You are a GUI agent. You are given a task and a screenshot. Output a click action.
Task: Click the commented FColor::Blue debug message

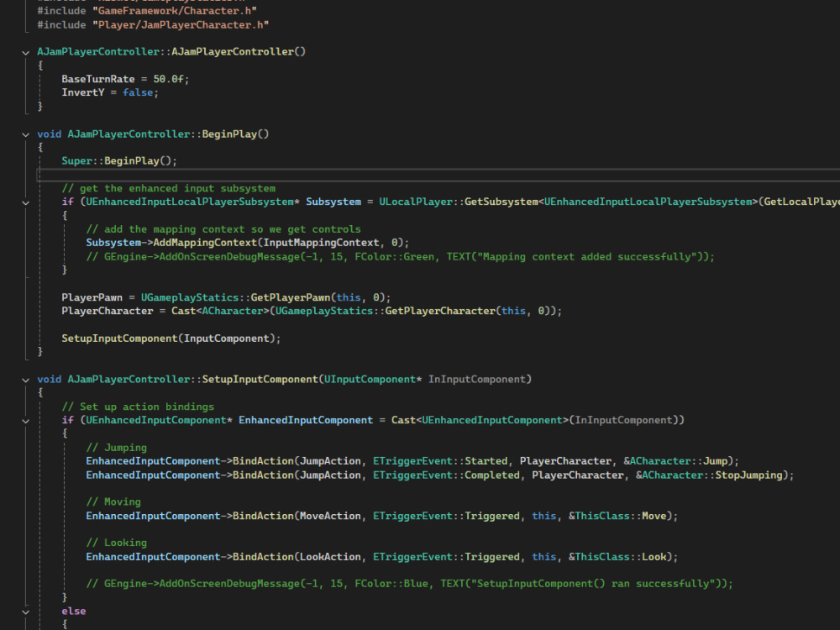click(x=409, y=584)
